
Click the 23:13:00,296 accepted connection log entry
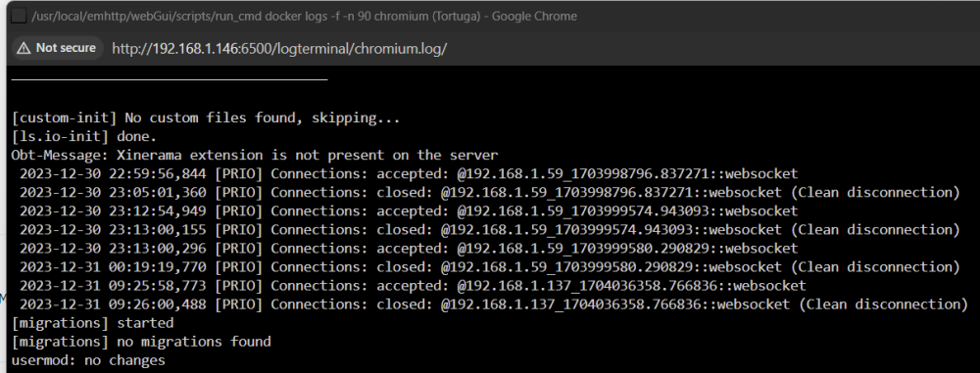(x=409, y=249)
